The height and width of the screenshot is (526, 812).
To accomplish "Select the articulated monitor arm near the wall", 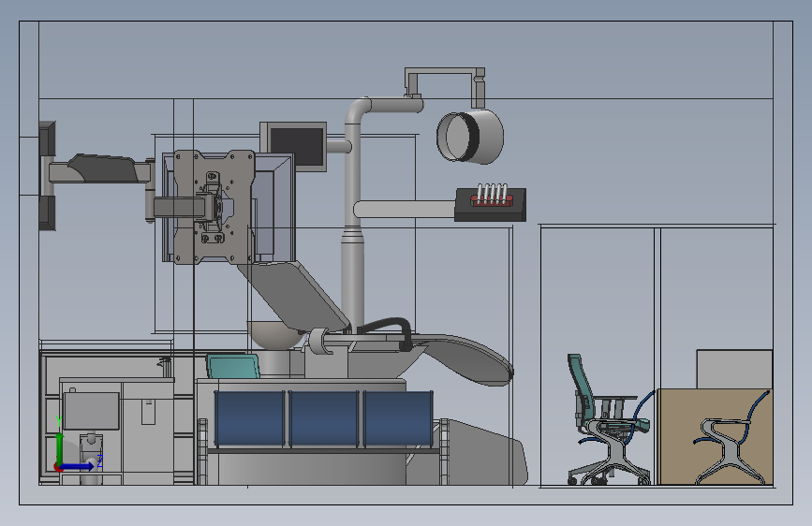I will click(101, 169).
